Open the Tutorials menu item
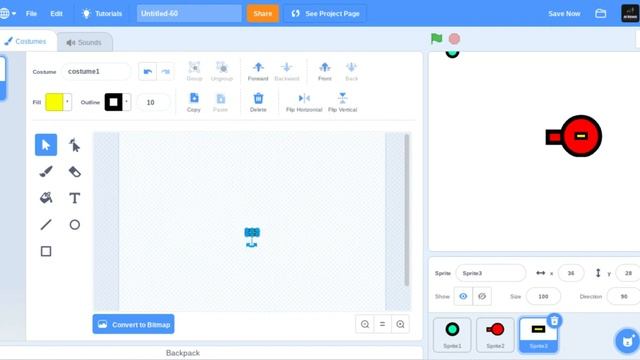This screenshot has height=360, width=640. click(x=102, y=13)
